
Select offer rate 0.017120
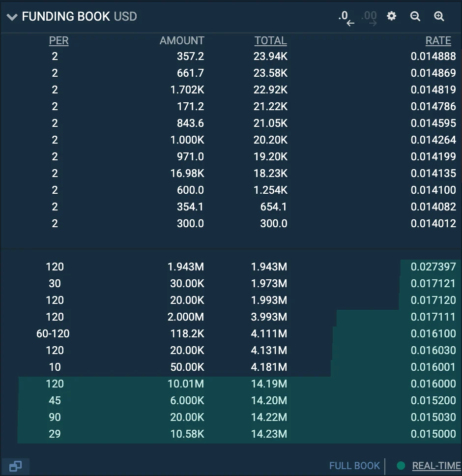pyautogui.click(x=433, y=300)
